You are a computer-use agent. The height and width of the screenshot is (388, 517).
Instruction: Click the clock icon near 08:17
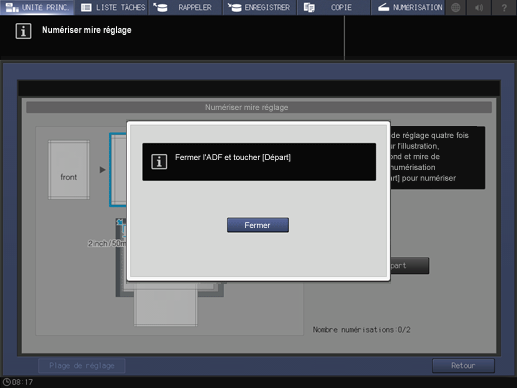click(x=6, y=382)
